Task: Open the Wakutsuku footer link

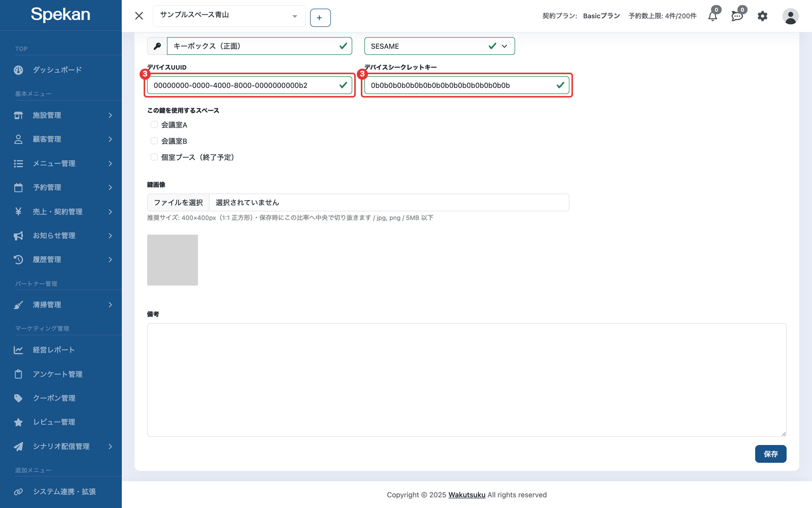Action: pos(467,495)
